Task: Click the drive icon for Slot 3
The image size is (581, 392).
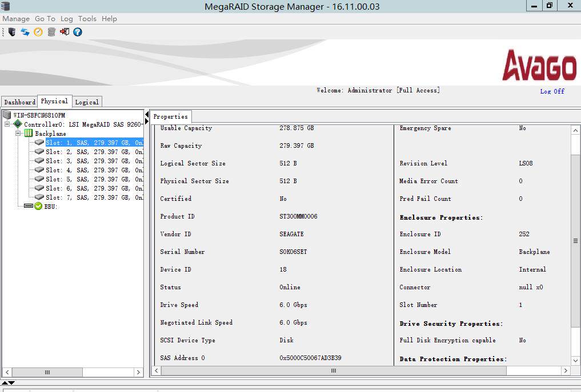Action: [39, 161]
